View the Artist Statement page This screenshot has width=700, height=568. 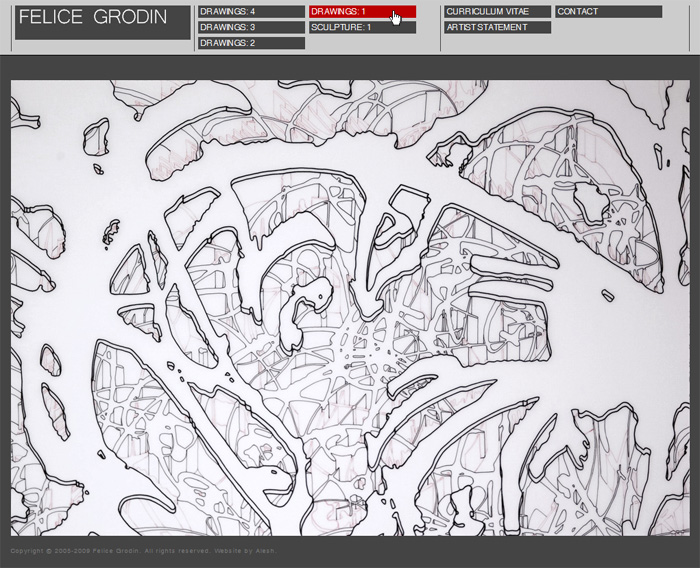tap(497, 27)
